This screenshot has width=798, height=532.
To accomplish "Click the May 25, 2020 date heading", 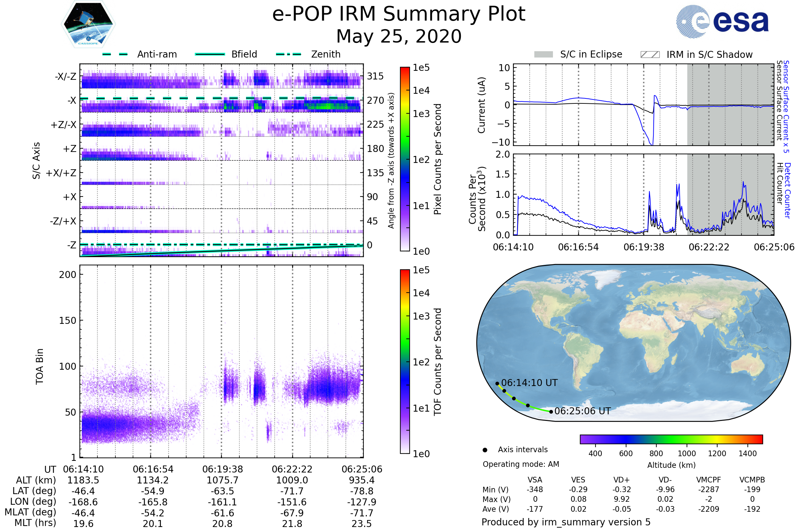I will click(399, 37).
